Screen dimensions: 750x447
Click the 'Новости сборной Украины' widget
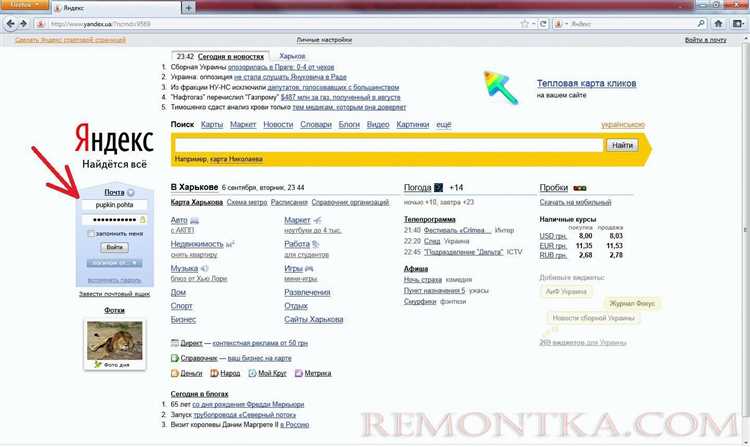(x=593, y=318)
